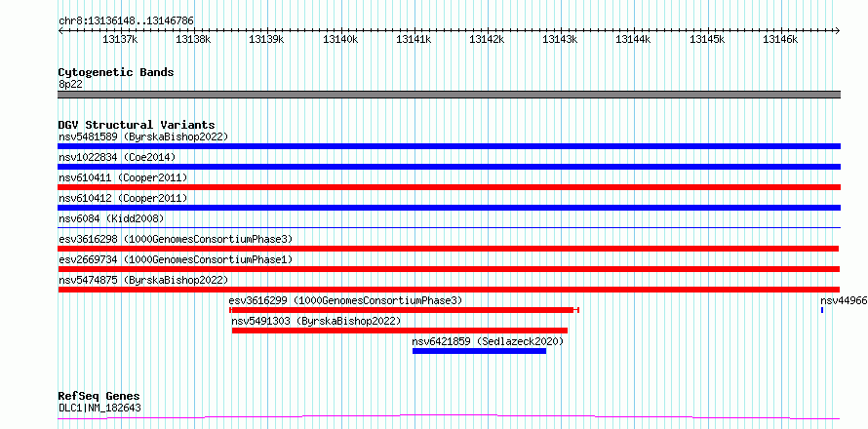Image resolution: width=868 pixels, height=429 pixels.
Task: Click the nsv5481589 (ByrskaBishop2022) variant label
Action: (143, 136)
